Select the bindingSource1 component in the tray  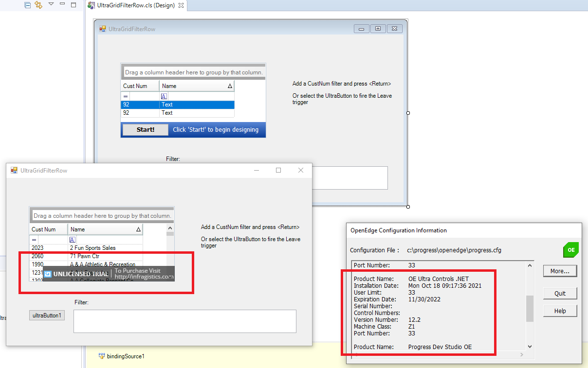pyautogui.click(x=121, y=356)
